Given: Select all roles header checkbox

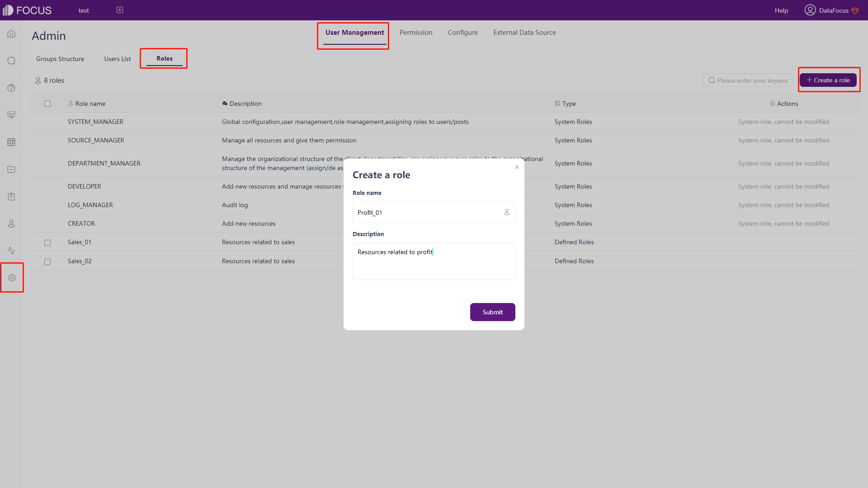Looking at the screenshot, I should click(x=47, y=104).
